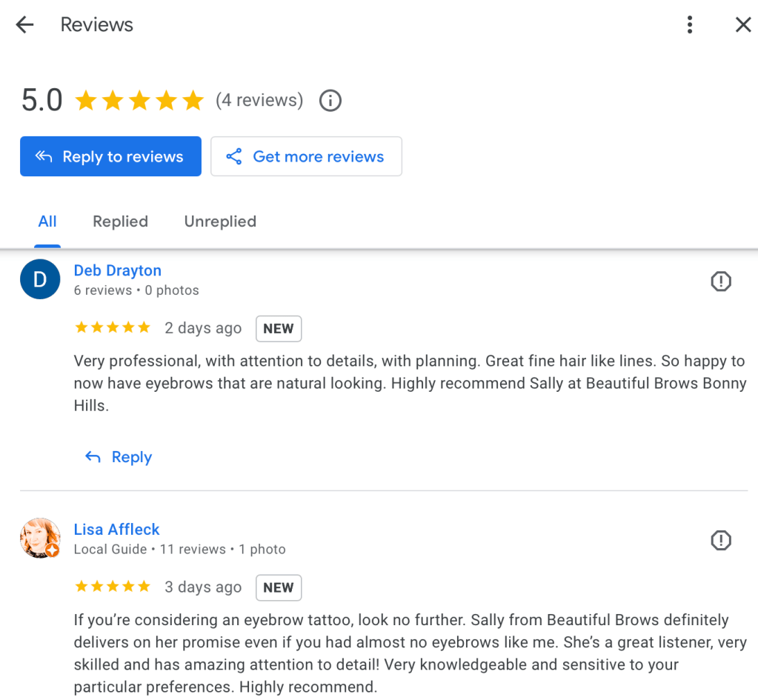Image resolution: width=758 pixels, height=700 pixels.
Task: Reply to Deb Drayton's review
Action: click(x=119, y=457)
